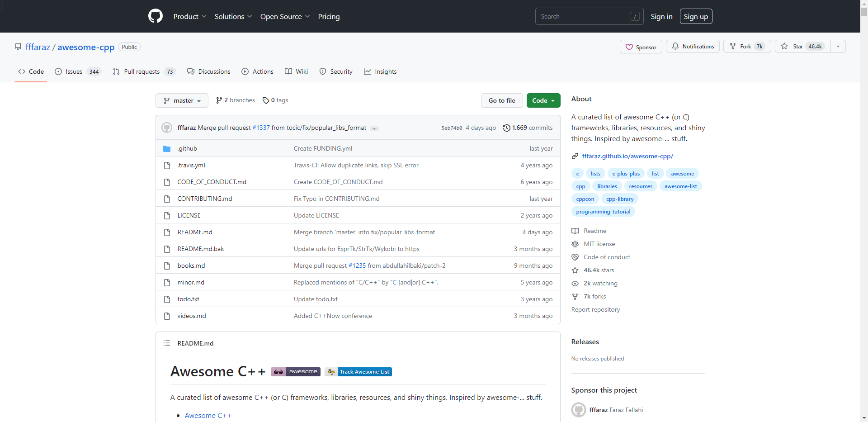Screen dimensions: 868x422
Task: Click the branch icon beside 2 branches
Action: (x=219, y=100)
